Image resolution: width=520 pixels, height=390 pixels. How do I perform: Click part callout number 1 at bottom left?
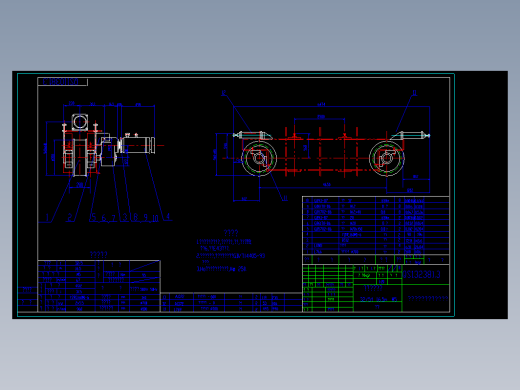(x=47, y=218)
